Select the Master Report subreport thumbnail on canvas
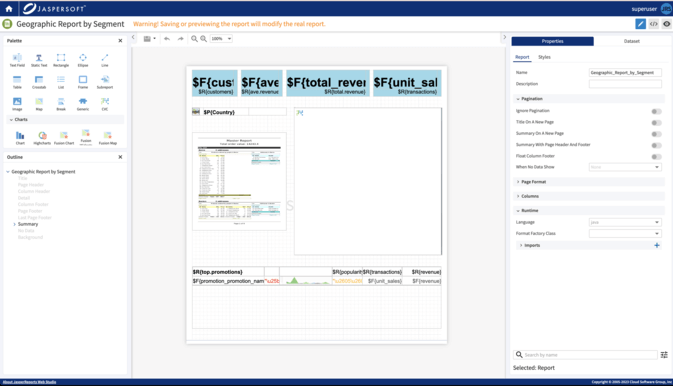 point(239,181)
